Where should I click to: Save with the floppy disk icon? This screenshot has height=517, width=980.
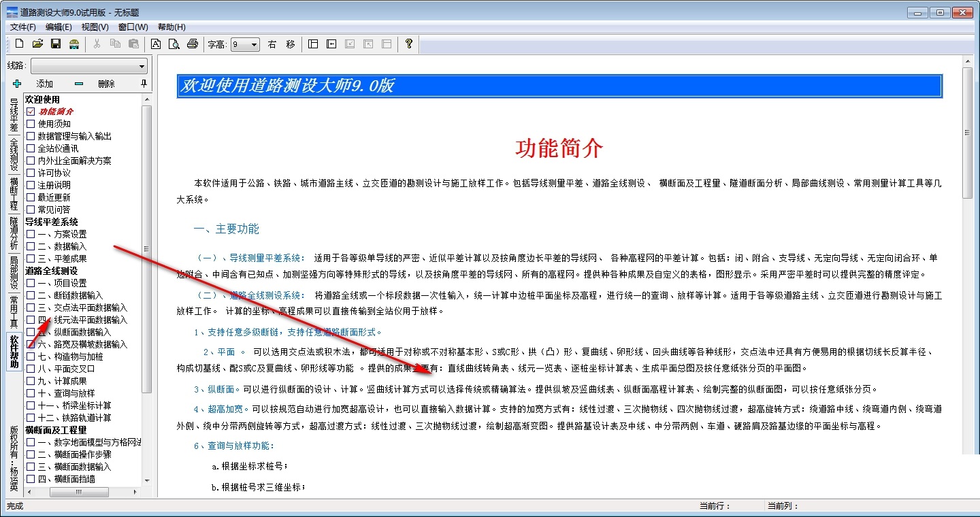56,44
